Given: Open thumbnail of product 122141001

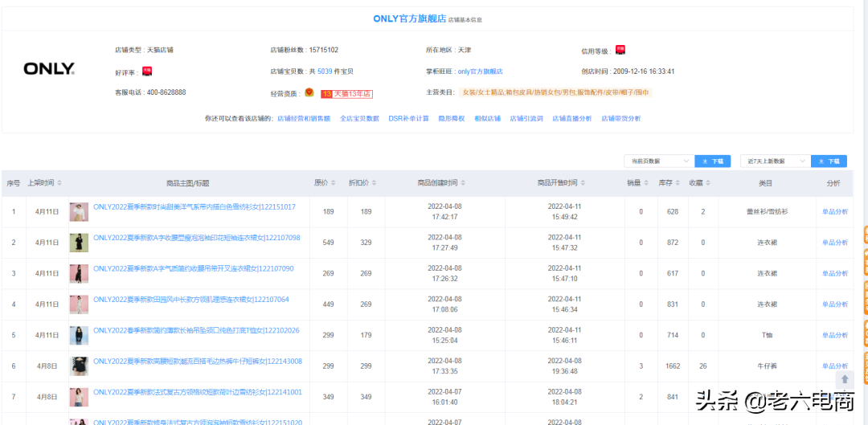Looking at the screenshot, I should [79, 398].
